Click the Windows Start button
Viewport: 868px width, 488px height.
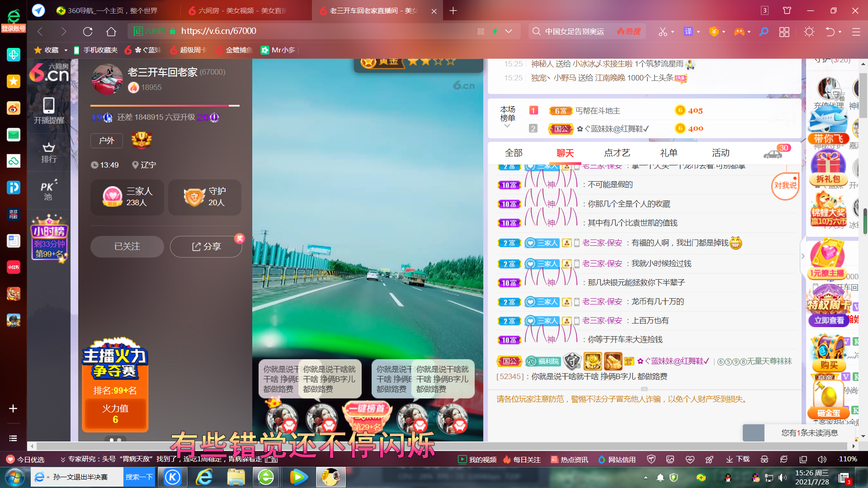click(x=14, y=477)
